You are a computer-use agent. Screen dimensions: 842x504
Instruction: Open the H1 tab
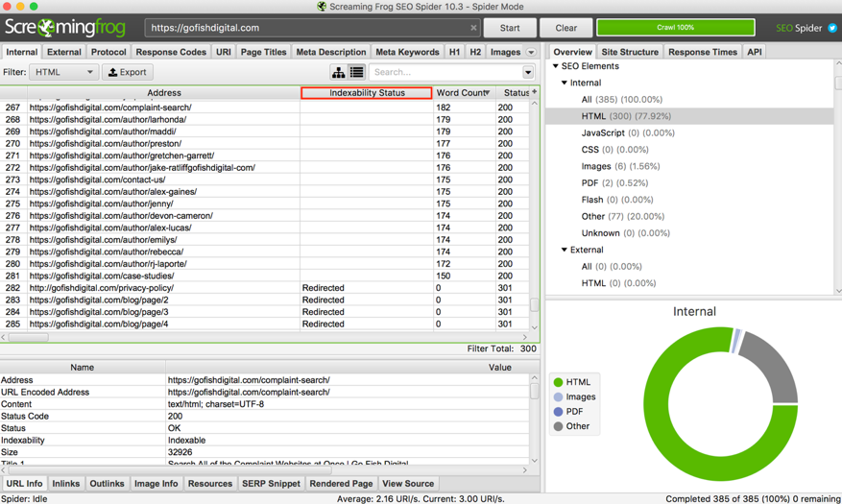click(454, 52)
